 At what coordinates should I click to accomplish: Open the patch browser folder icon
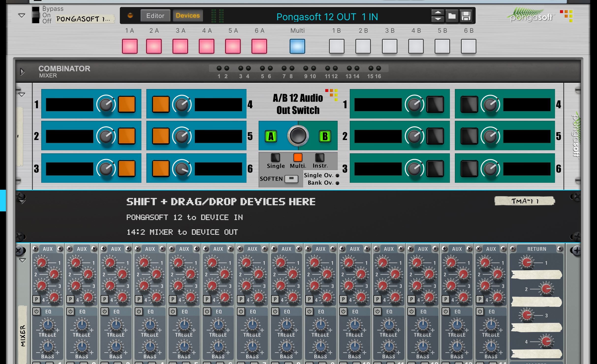pos(452,16)
